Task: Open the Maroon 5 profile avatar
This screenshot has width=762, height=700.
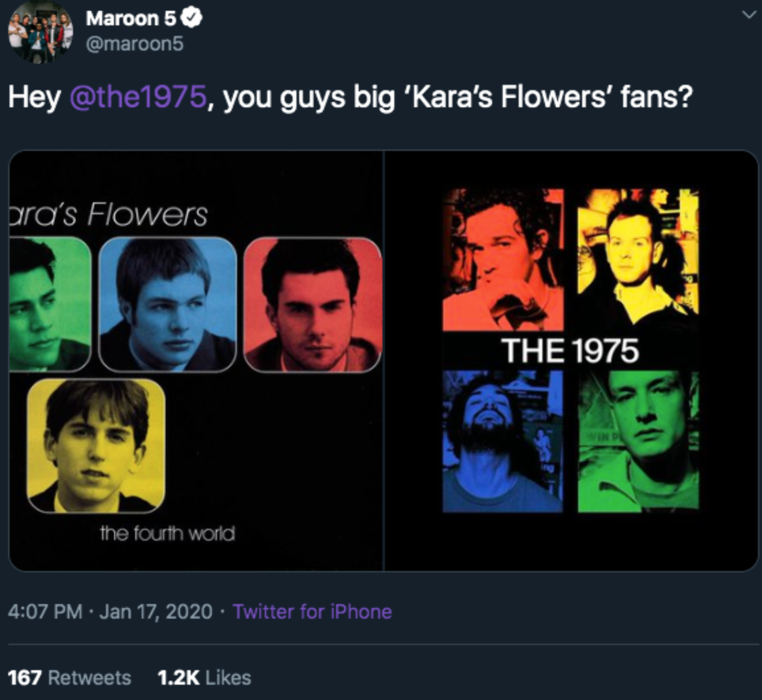Action: tap(40, 32)
